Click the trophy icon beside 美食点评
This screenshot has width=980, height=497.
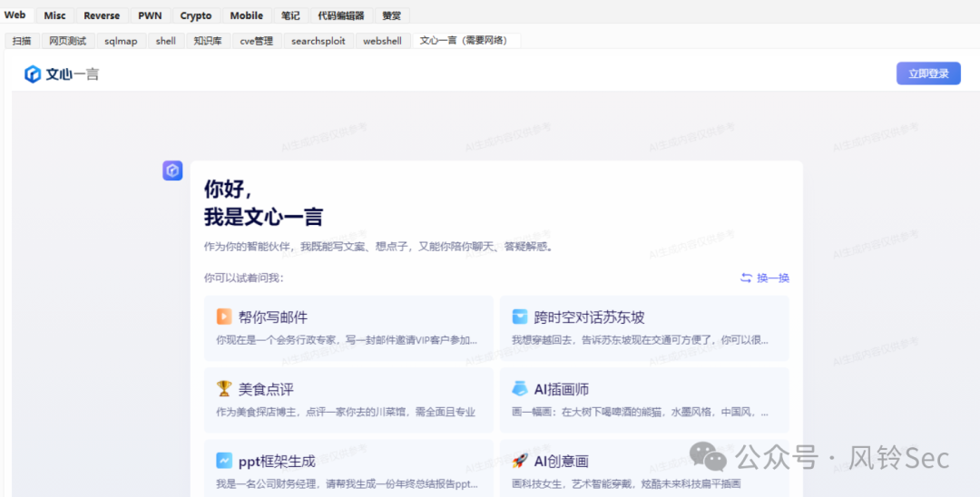coord(224,388)
